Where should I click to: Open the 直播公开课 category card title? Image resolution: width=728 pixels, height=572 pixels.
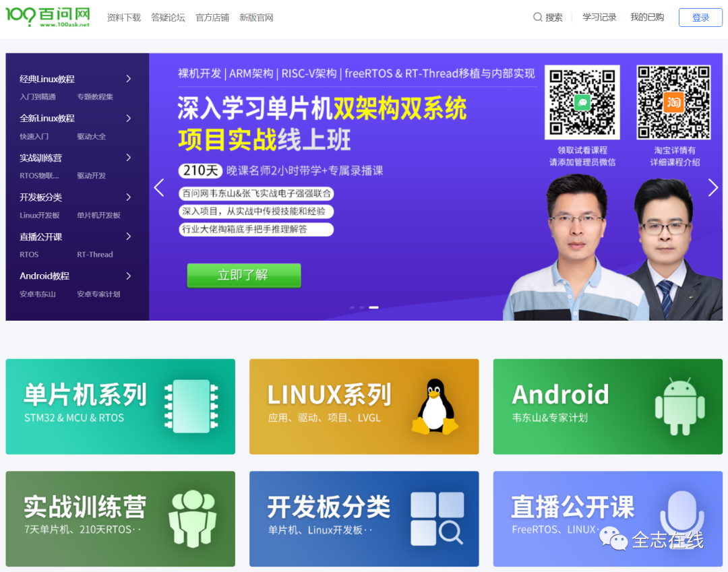tap(572, 507)
